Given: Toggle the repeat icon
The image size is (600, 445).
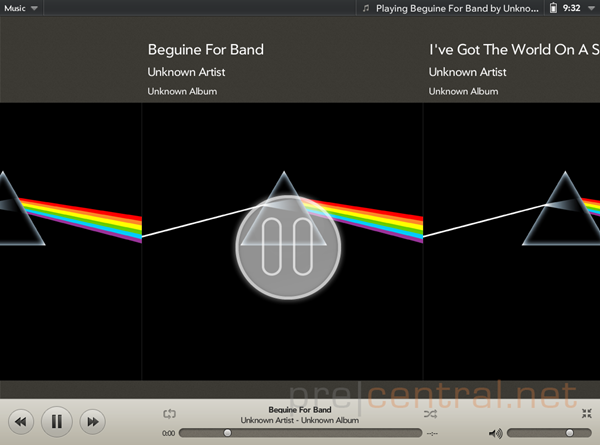Looking at the screenshot, I should click(x=170, y=414).
